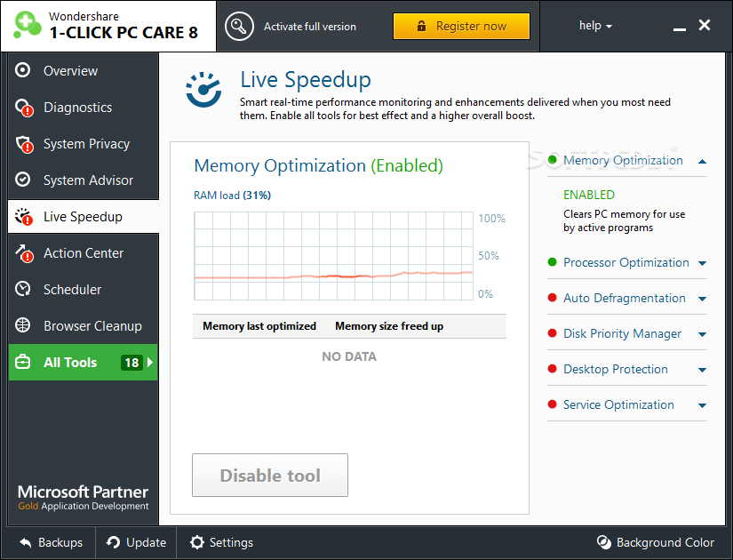Go to Diagnostics in the sidebar

(x=84, y=108)
